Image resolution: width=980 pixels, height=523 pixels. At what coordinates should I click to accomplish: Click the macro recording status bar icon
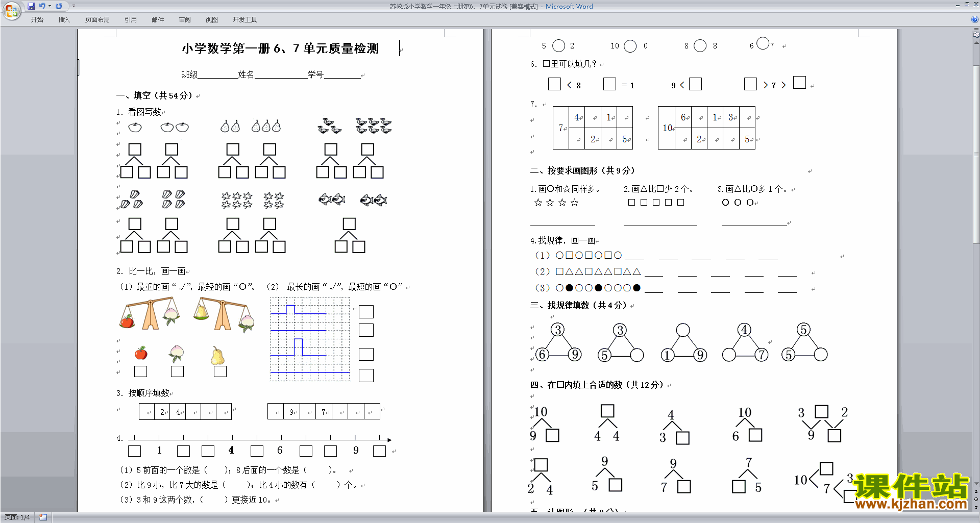(43, 517)
